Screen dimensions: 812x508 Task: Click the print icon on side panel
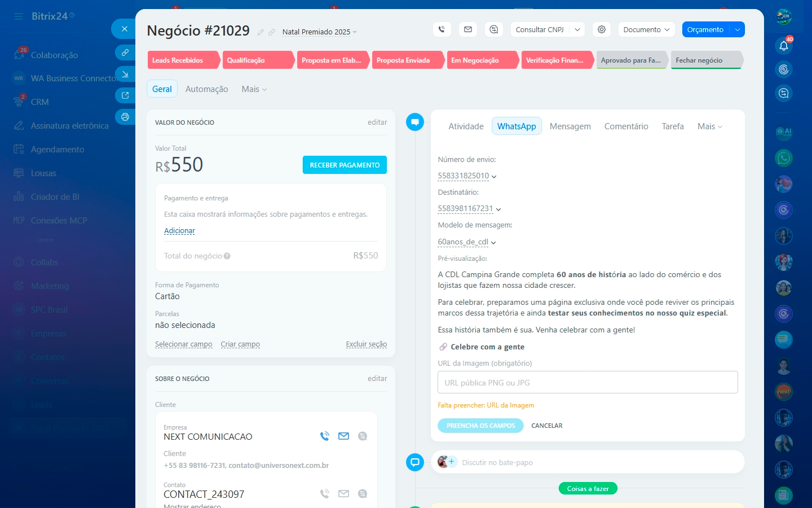coord(125,117)
